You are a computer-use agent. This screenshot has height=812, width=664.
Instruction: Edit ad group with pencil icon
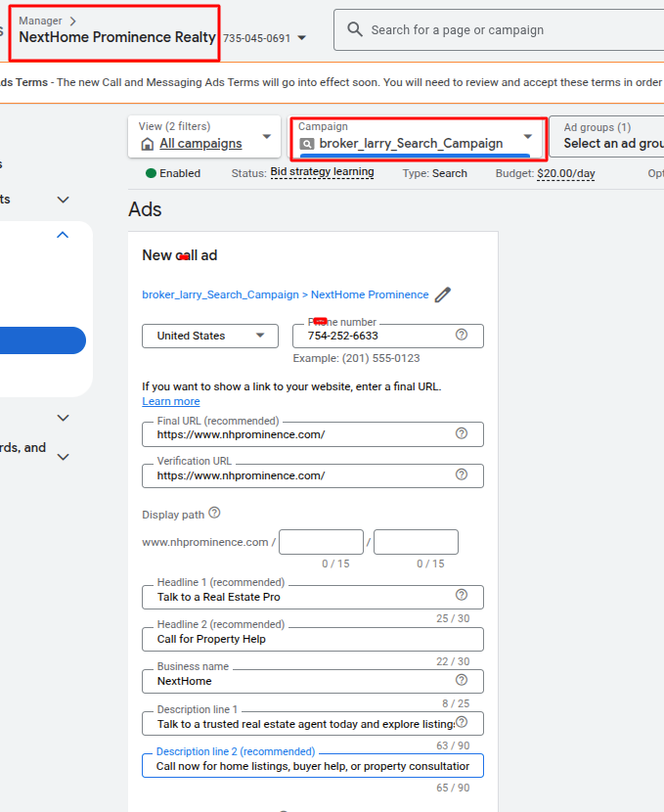point(442,294)
